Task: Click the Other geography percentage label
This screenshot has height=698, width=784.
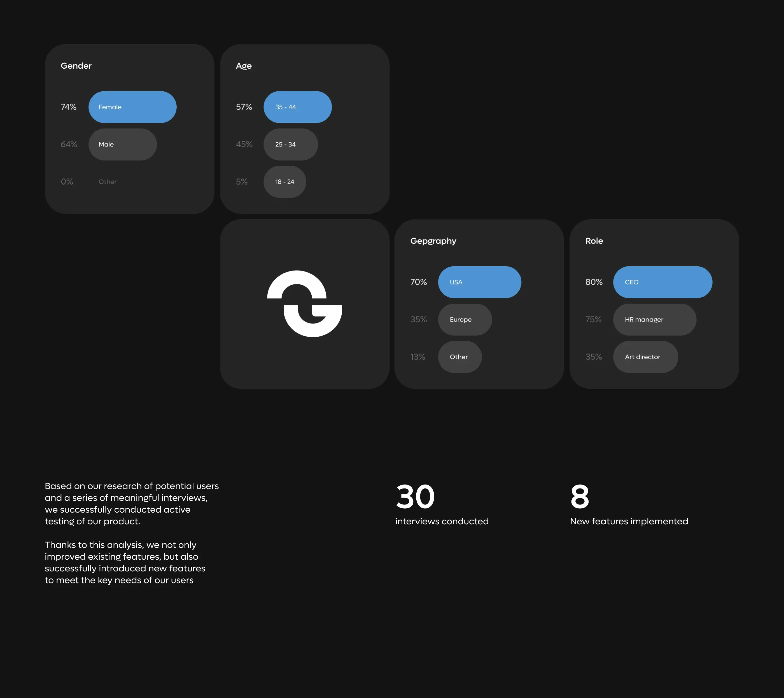Action: [418, 356]
